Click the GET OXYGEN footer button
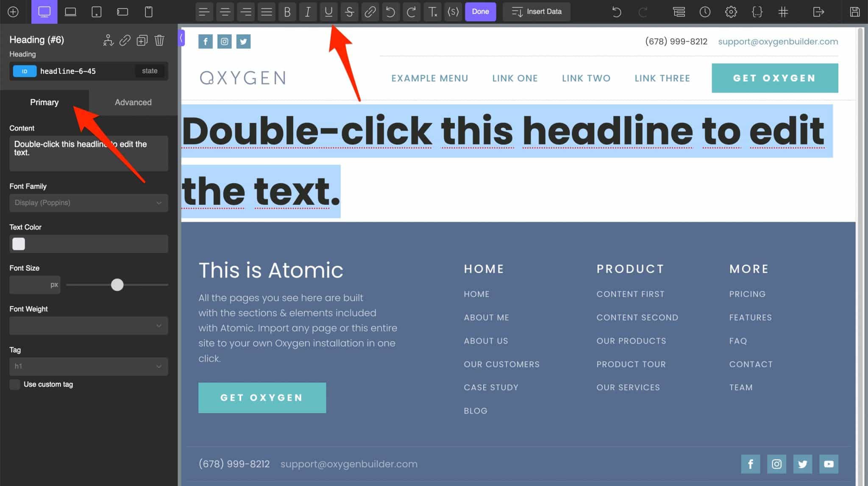868x486 pixels. tap(262, 397)
